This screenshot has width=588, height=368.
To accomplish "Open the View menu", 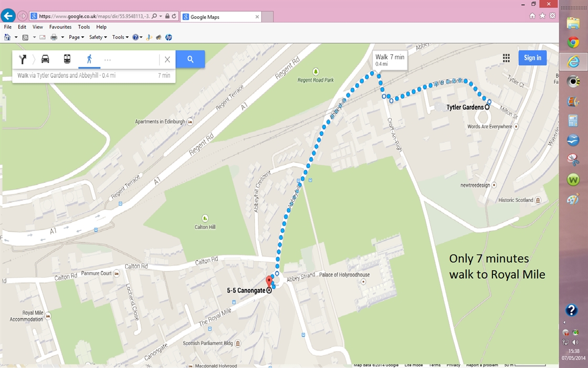I will pyautogui.click(x=37, y=27).
